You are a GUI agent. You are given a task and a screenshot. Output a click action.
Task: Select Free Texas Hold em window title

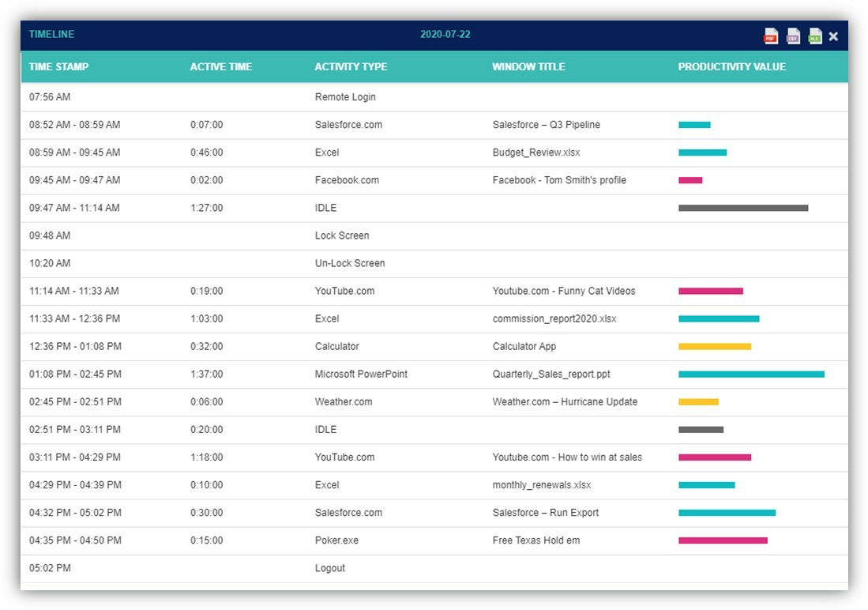coord(535,540)
